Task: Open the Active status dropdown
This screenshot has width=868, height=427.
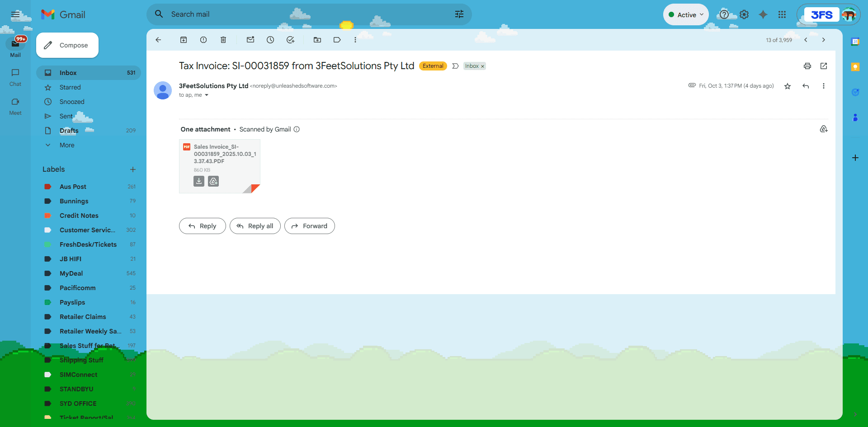Action: click(686, 14)
